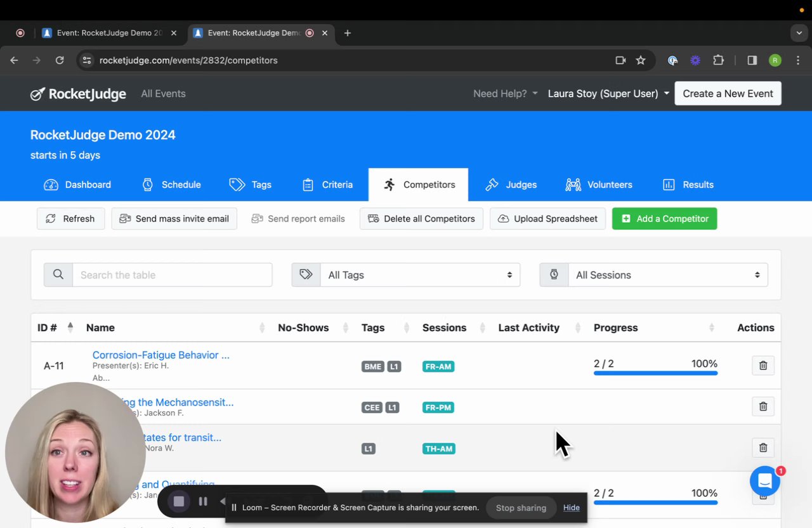Viewport: 812px width, 528px height.
Task: Sort the table by ID #
Action: point(56,327)
